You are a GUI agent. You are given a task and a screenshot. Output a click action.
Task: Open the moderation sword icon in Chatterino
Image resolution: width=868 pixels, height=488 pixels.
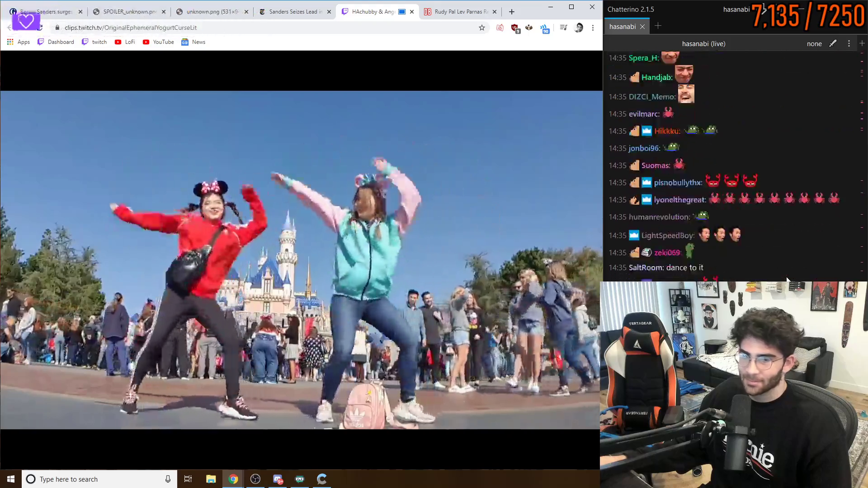pos(833,43)
